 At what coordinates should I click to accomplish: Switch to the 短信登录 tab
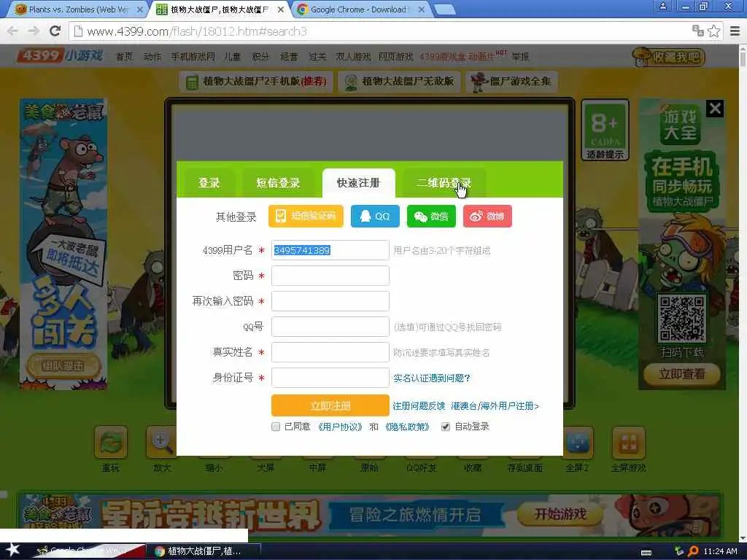278,183
